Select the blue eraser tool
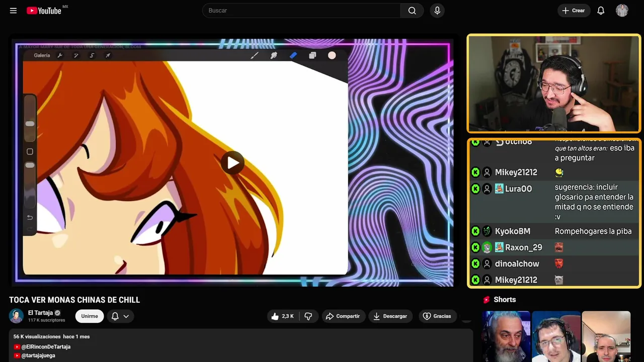 (293, 55)
